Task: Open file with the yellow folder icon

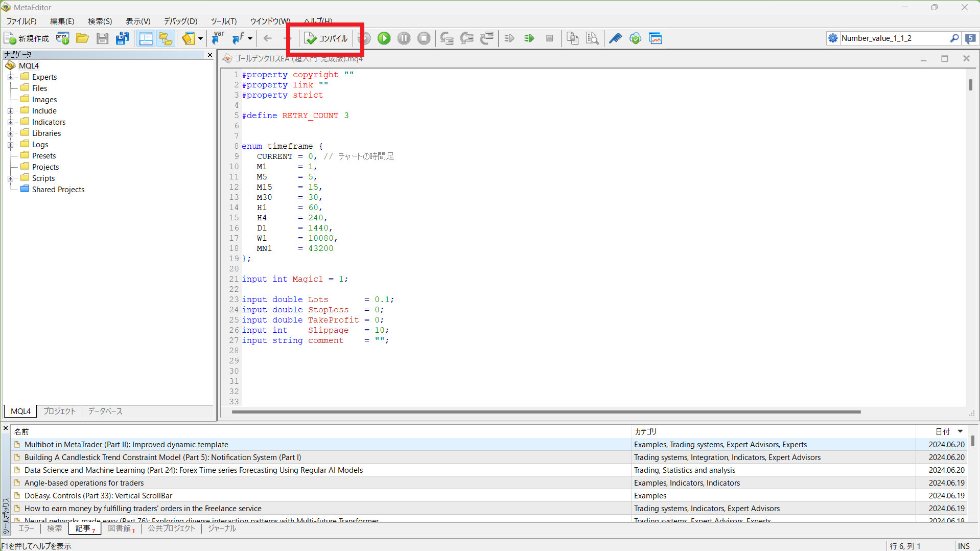Action: [82, 38]
